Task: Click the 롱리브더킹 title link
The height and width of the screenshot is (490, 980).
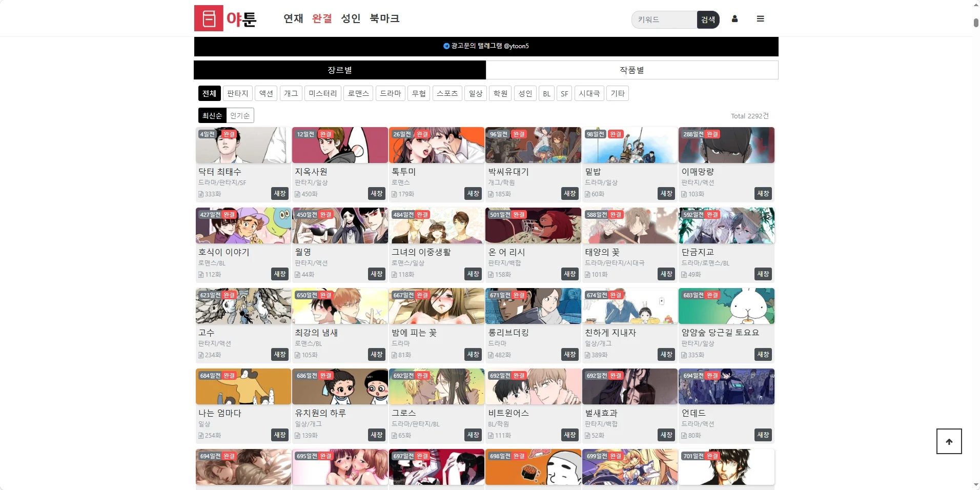Action: pos(509,333)
